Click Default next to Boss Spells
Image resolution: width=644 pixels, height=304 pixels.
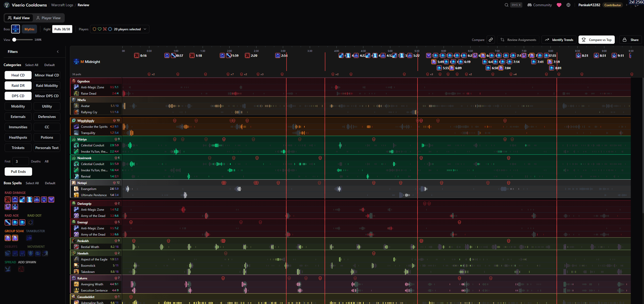[x=50, y=183]
